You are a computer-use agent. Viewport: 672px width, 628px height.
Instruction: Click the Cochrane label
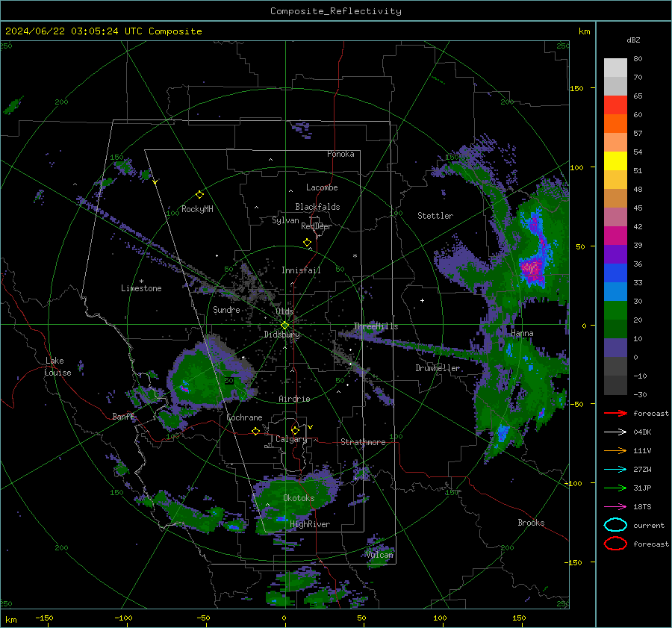click(244, 417)
